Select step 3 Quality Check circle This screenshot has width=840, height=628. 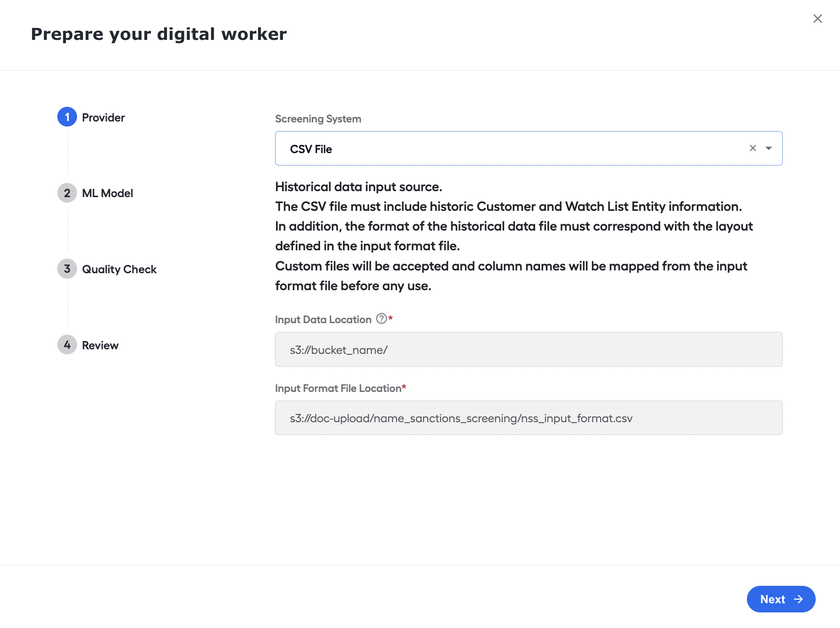67,269
